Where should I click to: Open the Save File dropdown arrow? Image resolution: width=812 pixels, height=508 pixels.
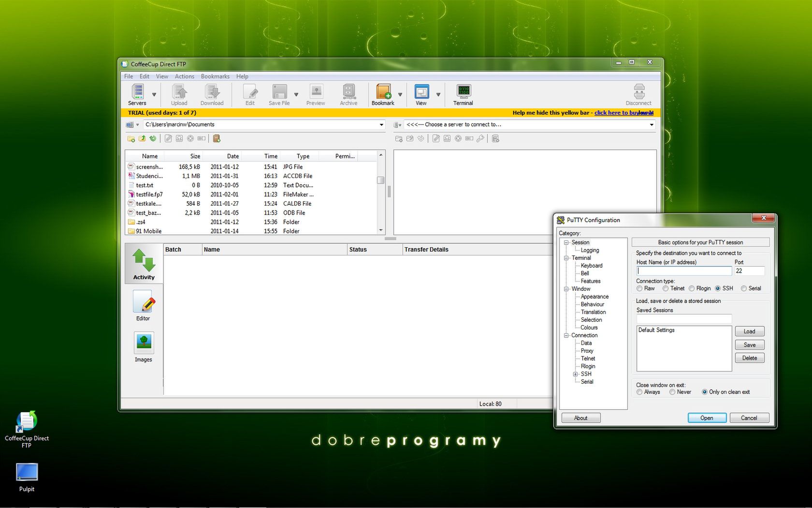(296, 95)
